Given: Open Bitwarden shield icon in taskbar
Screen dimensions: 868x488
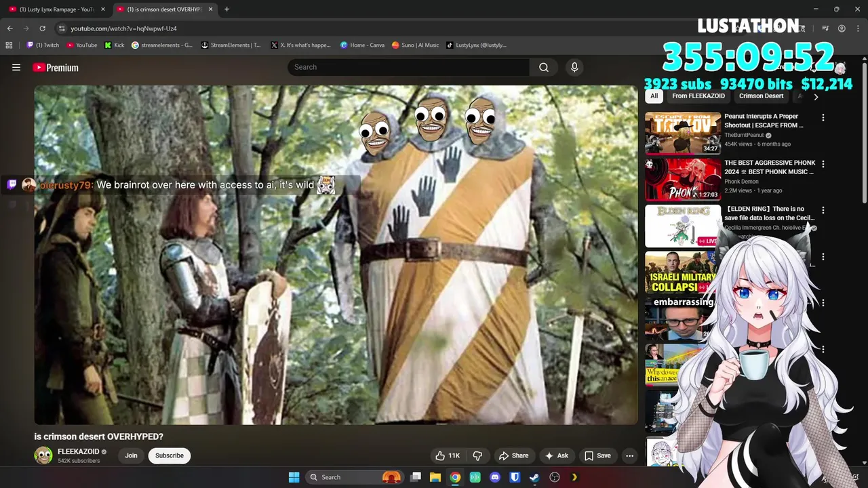Looking at the screenshot, I should click(515, 477).
